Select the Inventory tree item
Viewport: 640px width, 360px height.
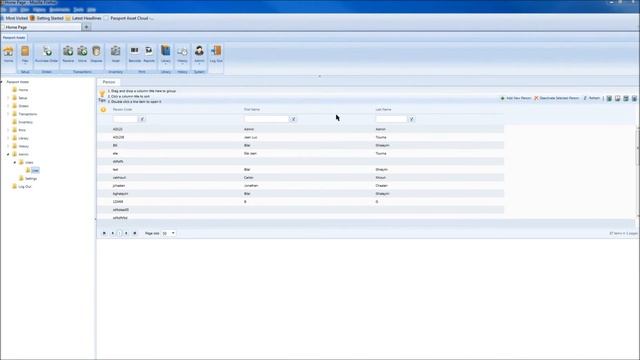click(x=25, y=122)
